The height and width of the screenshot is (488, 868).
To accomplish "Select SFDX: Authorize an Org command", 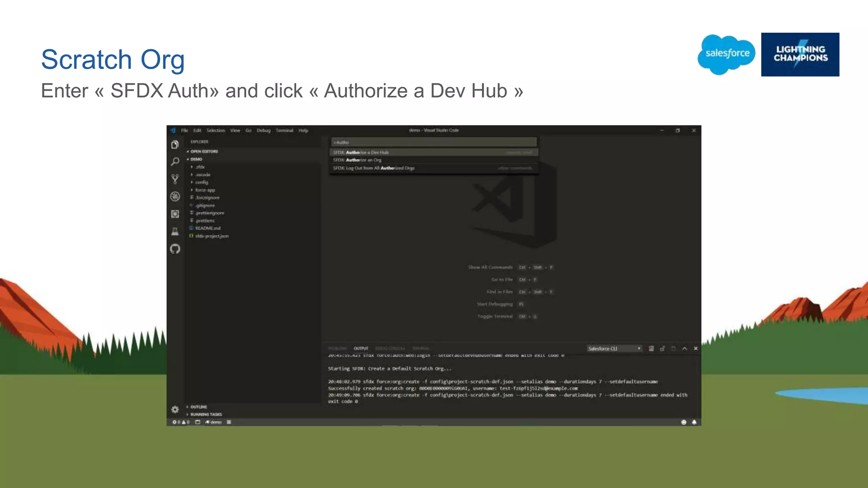I will tap(434, 160).
